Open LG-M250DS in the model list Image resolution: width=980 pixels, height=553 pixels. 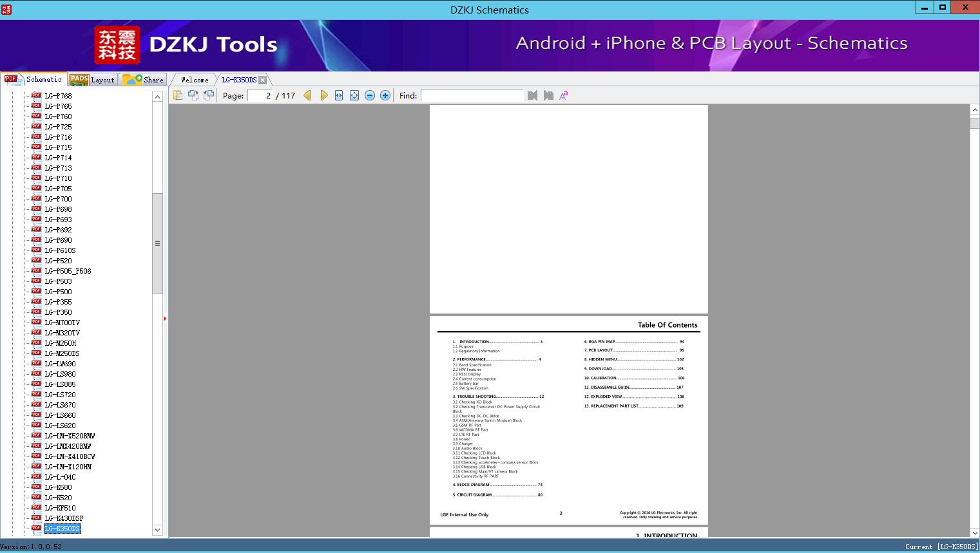pos(62,353)
